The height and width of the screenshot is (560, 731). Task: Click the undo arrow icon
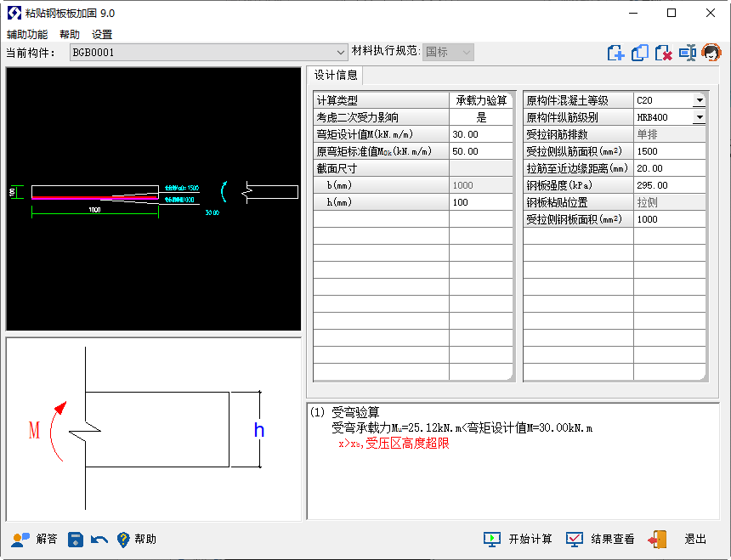pos(99,540)
